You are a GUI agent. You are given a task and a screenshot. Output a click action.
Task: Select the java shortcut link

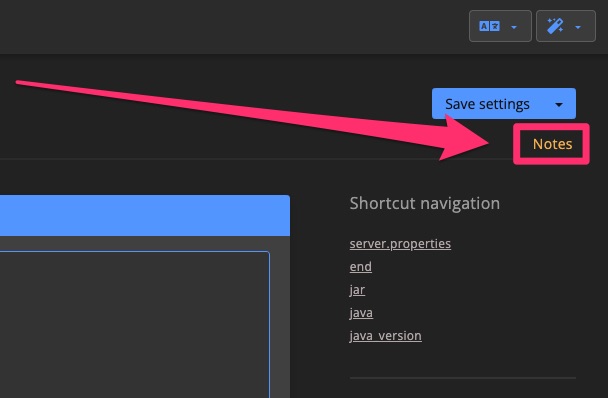tap(361, 313)
